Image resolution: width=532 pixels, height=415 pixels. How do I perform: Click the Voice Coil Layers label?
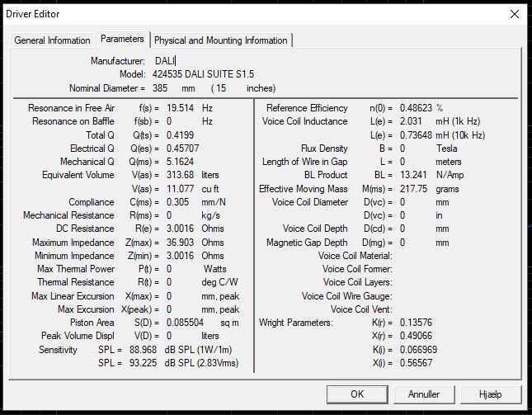[358, 282]
